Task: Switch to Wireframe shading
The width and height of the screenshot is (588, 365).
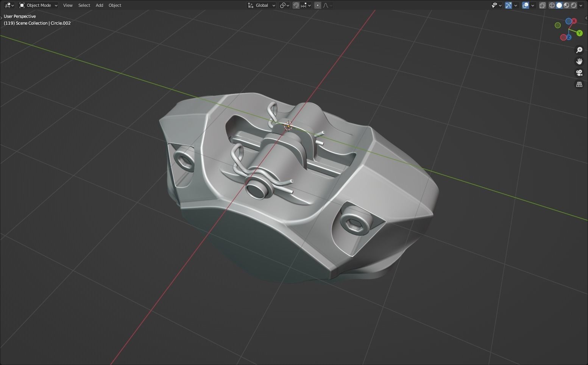Action: click(552, 5)
